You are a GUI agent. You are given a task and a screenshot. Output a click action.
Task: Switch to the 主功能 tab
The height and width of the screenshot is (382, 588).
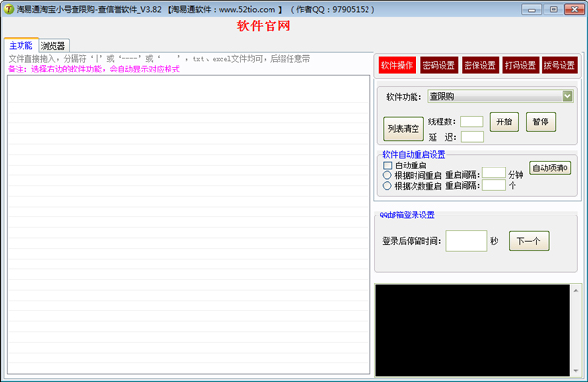coord(21,46)
